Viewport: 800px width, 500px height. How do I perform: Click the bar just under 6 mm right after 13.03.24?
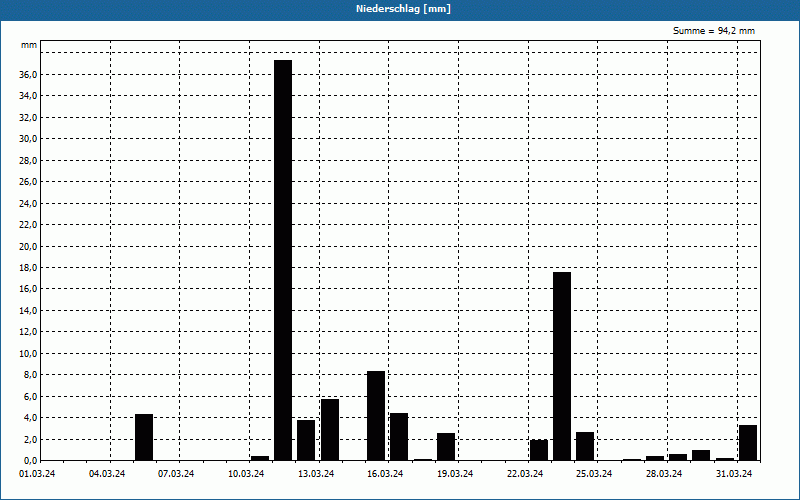(x=330, y=430)
